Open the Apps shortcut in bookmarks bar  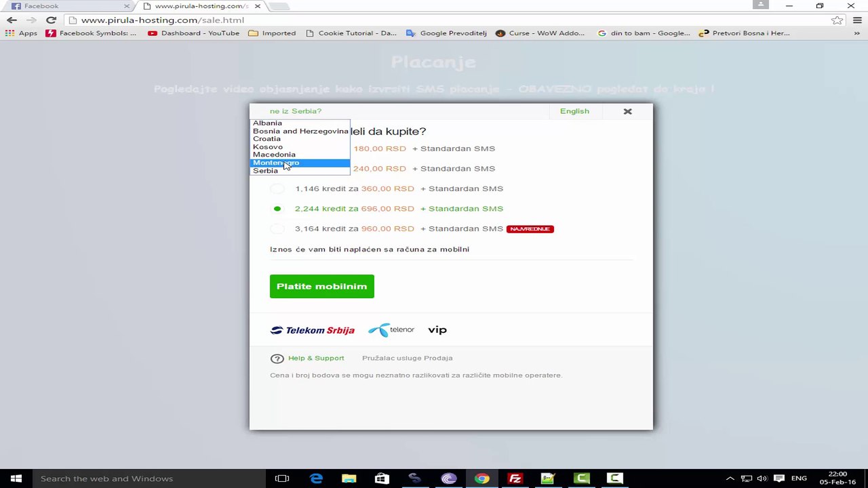[21, 33]
